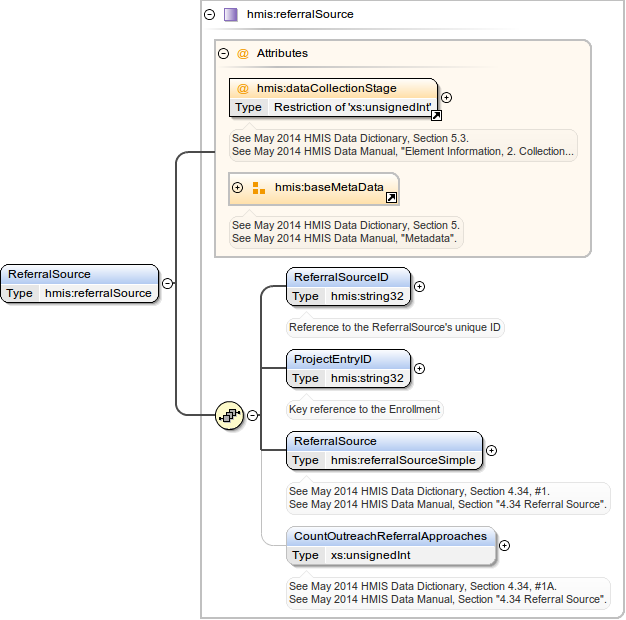The image size is (626, 620).
Task: Collapse the sequence children branch
Action: coord(252,415)
